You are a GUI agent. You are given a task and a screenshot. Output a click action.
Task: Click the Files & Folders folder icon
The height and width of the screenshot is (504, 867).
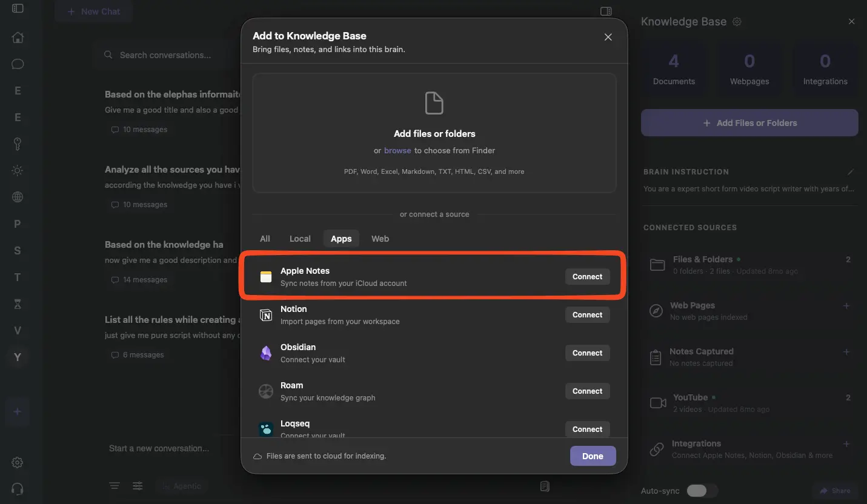tap(657, 265)
